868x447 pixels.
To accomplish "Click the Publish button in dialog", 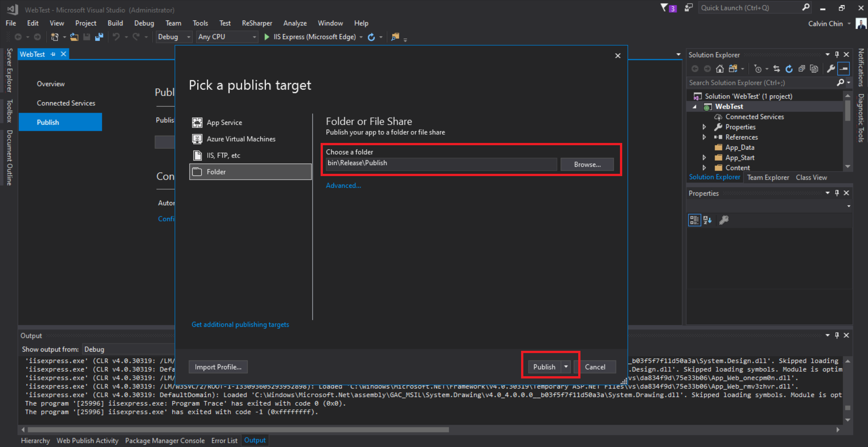I will (544, 367).
